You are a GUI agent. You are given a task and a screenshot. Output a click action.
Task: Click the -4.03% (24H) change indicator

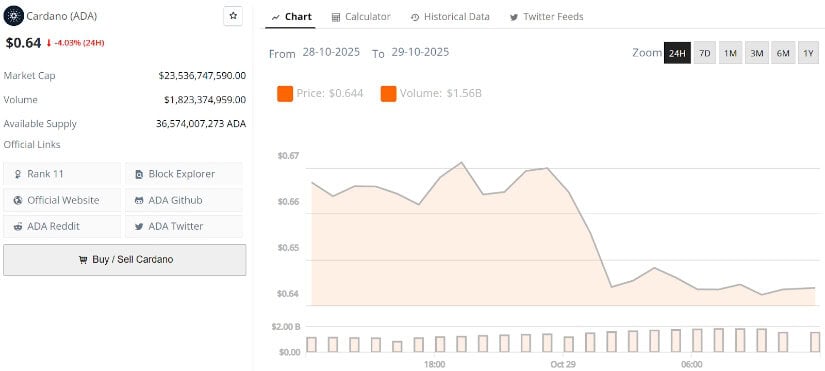coord(75,43)
